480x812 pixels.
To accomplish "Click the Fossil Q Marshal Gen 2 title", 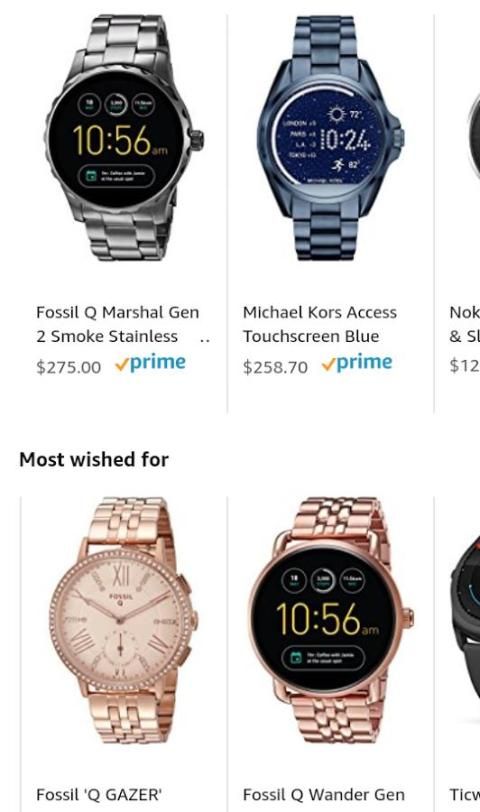I will click(118, 324).
